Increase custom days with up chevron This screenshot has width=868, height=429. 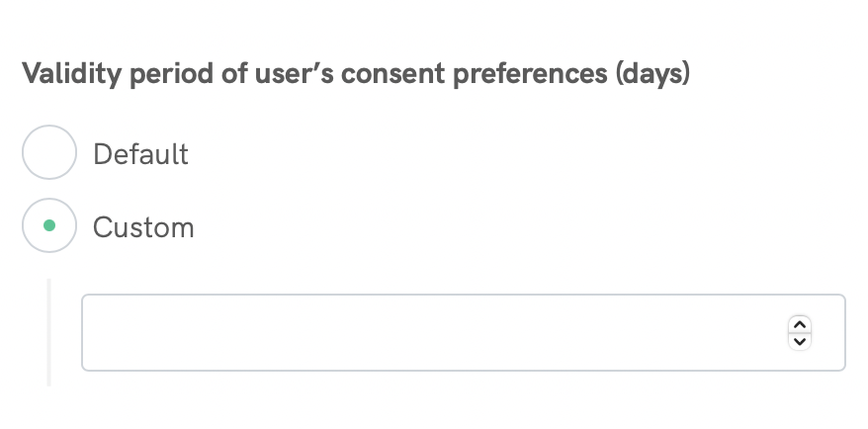click(800, 324)
